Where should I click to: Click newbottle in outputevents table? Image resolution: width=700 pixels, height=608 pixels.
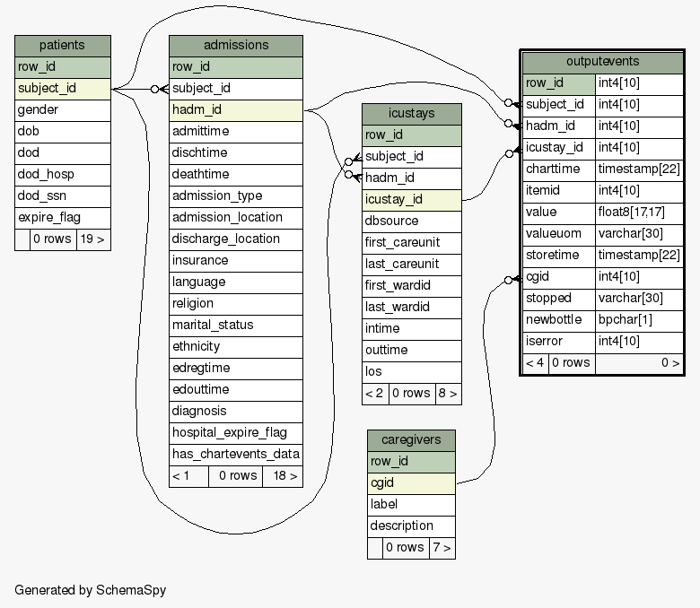coord(559,320)
